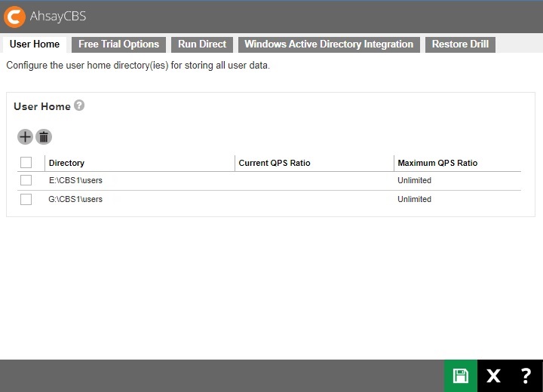Open the E:\CBS1\users directory entry
The image size is (543, 392).
75,181
